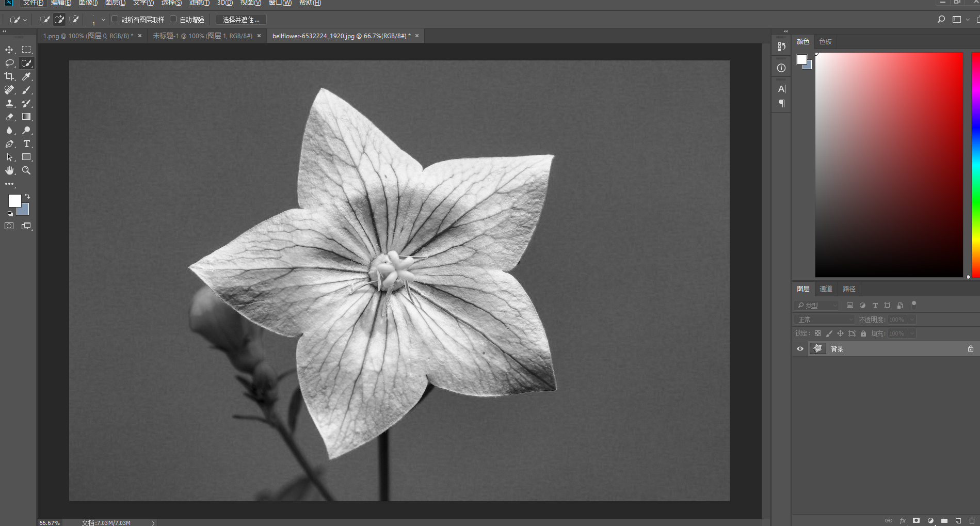
Task: Toggle smart object layer filter
Action: click(x=900, y=305)
